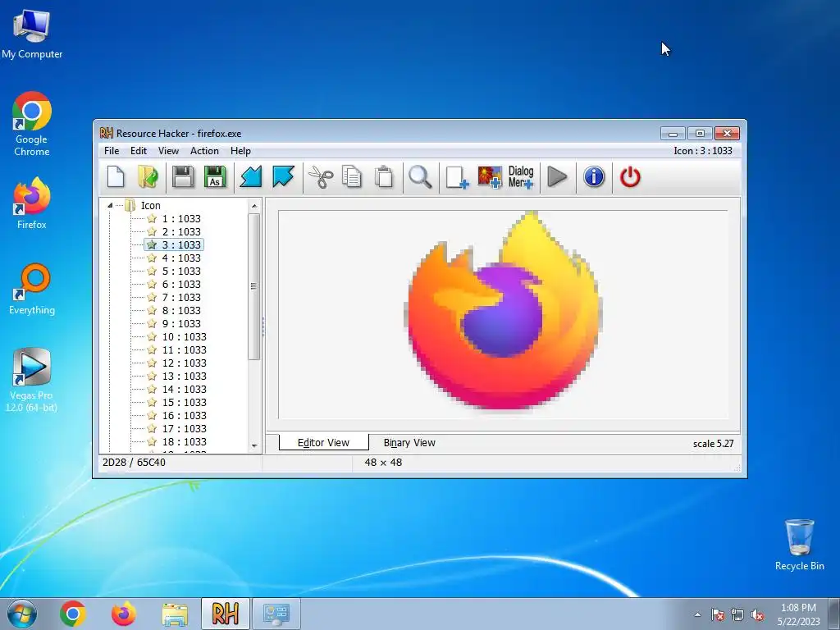Click the New blank script toolbar icon
This screenshot has width=840, height=630.
click(116, 177)
